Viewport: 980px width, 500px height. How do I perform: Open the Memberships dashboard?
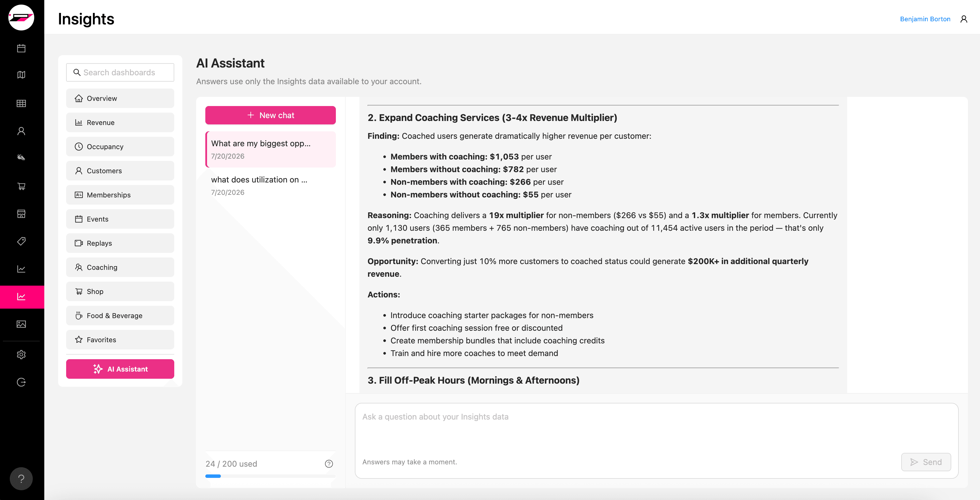click(120, 195)
